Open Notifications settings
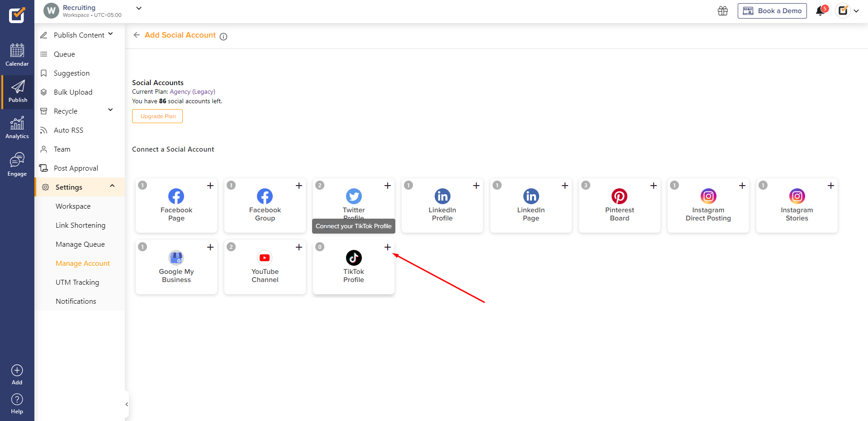The image size is (868, 421). (76, 301)
